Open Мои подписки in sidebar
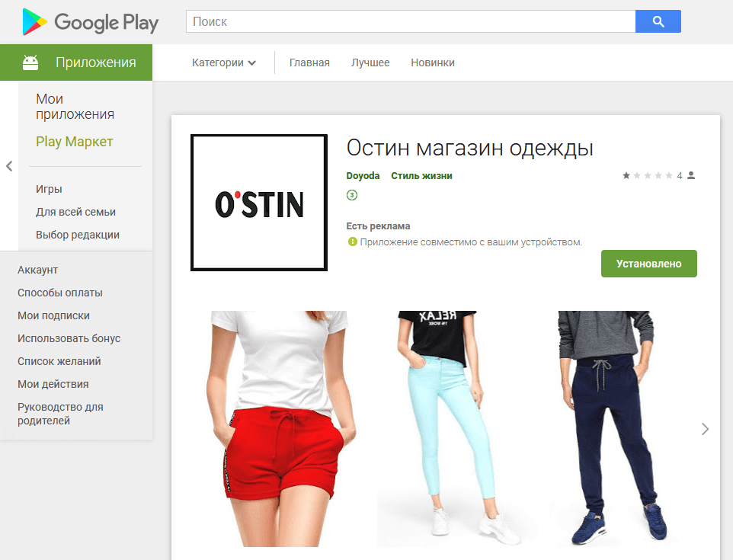This screenshot has height=560, width=733. (54, 315)
